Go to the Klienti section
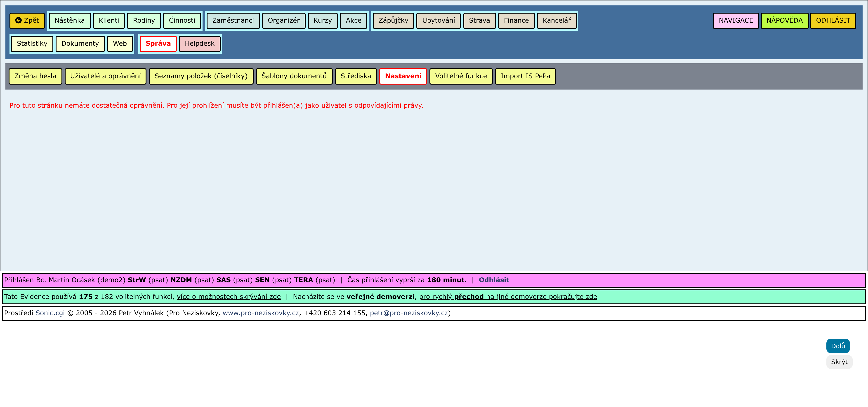This screenshot has width=868, height=407. click(108, 21)
